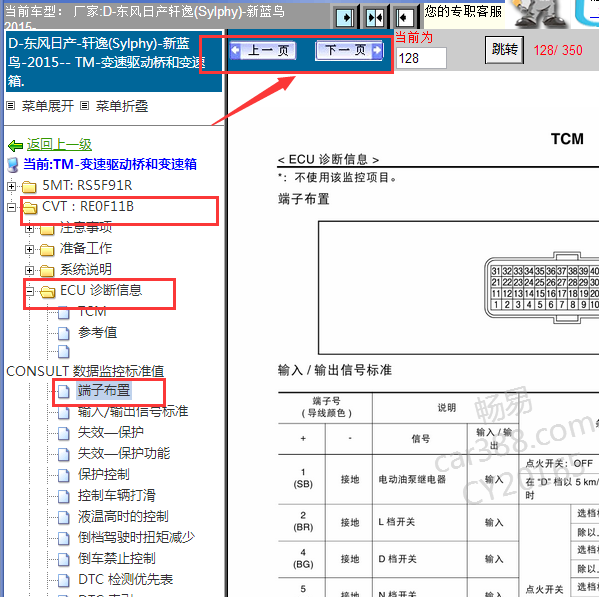
Task: Open the 保护控制 document item
Action: coord(104,474)
